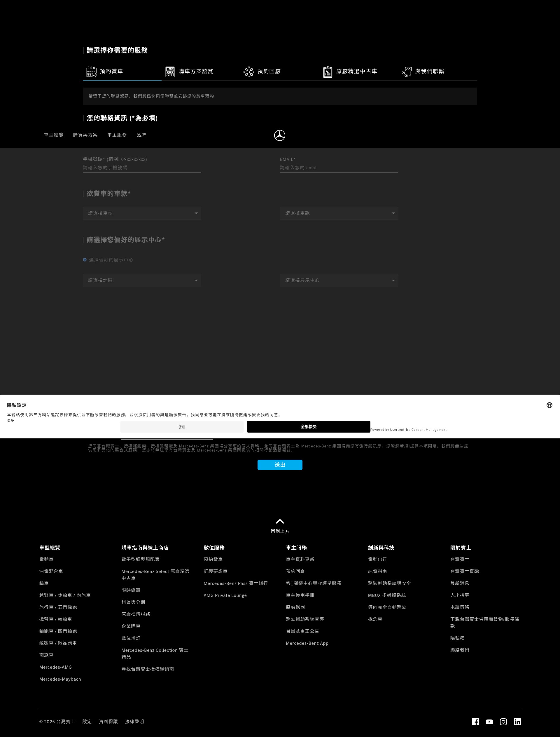Open footer link 車主資料更新
Image resolution: width=560 pixels, height=737 pixels.
tap(300, 559)
